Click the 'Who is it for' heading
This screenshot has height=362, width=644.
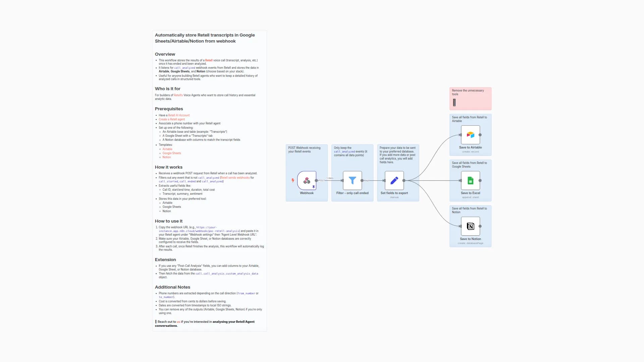167,89
